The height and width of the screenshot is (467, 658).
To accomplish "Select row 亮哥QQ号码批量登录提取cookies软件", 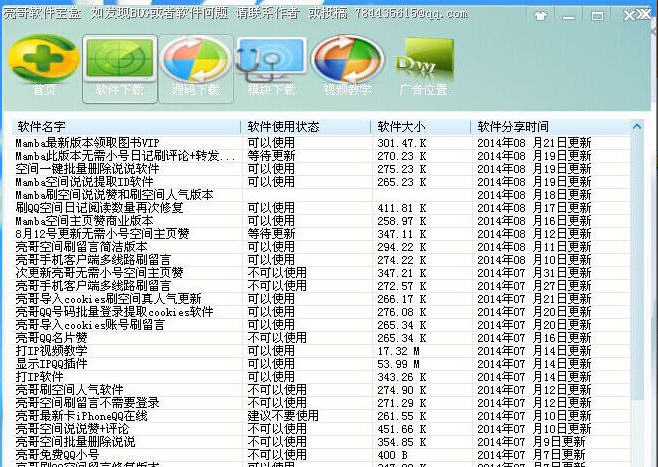I will [x=321, y=312].
